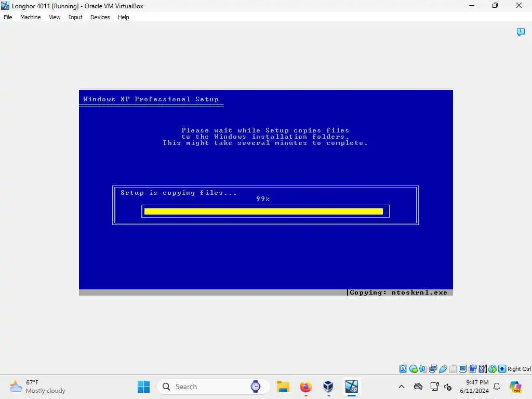
Task: Click the mouse integration indicator icon
Action: pyautogui.click(x=493, y=368)
